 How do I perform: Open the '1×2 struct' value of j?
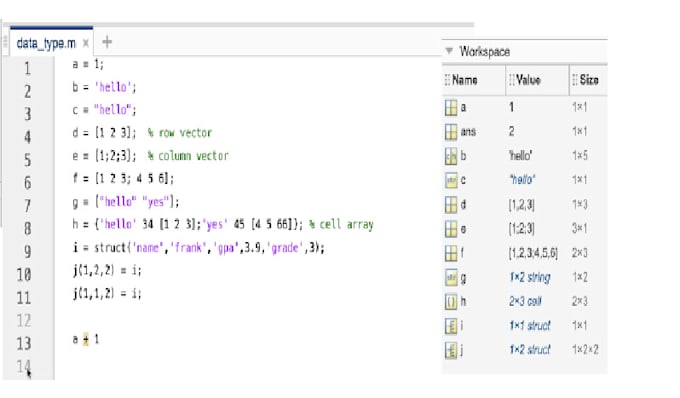[530, 349]
